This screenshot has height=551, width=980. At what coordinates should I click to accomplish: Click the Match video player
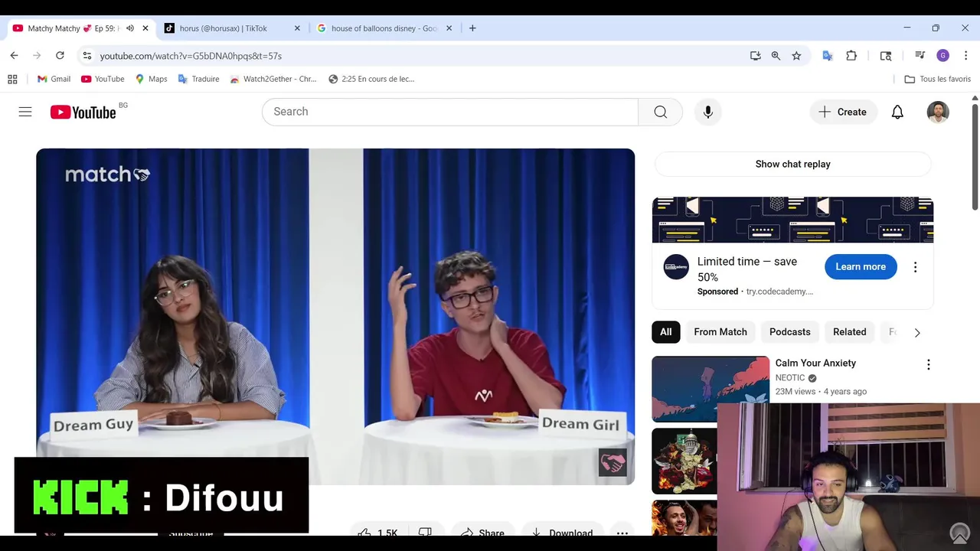[x=335, y=316]
